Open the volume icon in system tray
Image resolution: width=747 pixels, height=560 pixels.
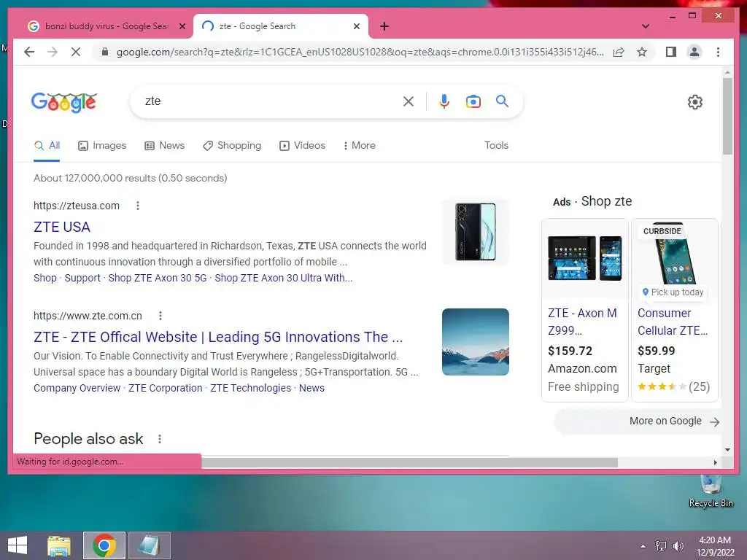click(678, 546)
